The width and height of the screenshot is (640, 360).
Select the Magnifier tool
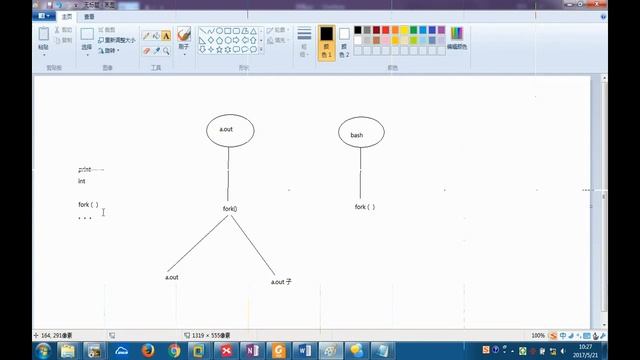point(166,51)
